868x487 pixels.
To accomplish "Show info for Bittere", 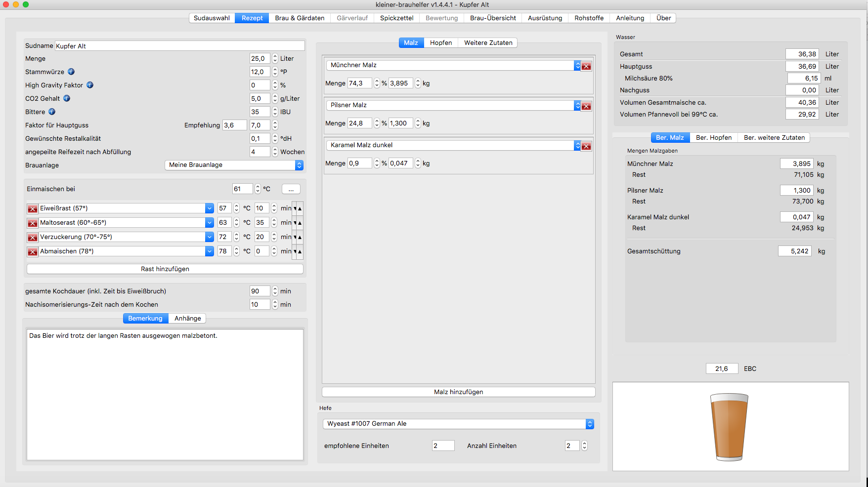I will tap(52, 112).
